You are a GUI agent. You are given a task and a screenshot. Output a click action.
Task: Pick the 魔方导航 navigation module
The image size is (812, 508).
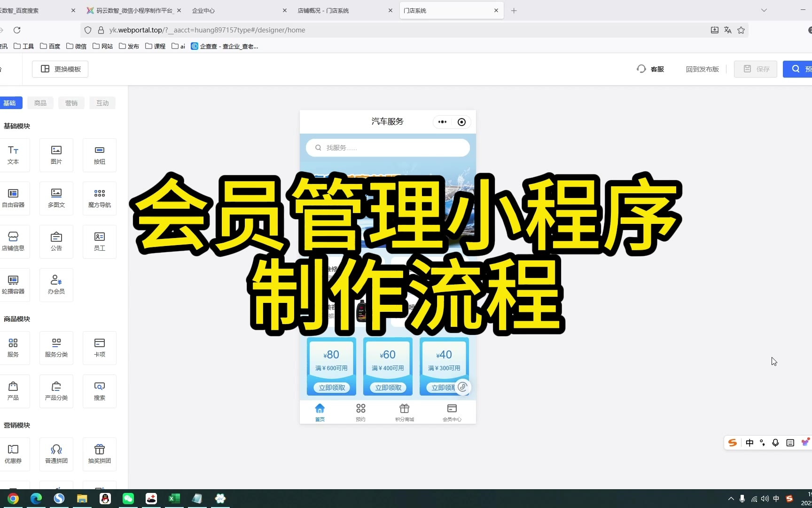point(99,198)
